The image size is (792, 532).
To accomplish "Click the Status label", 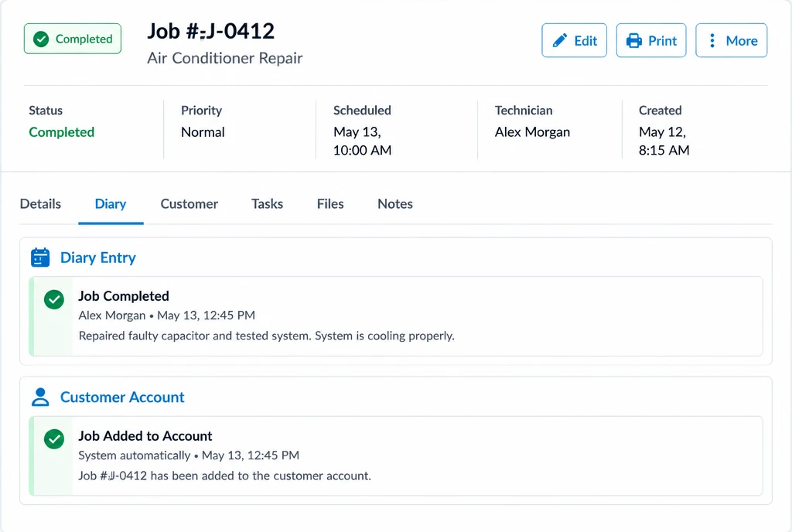I will [46, 111].
